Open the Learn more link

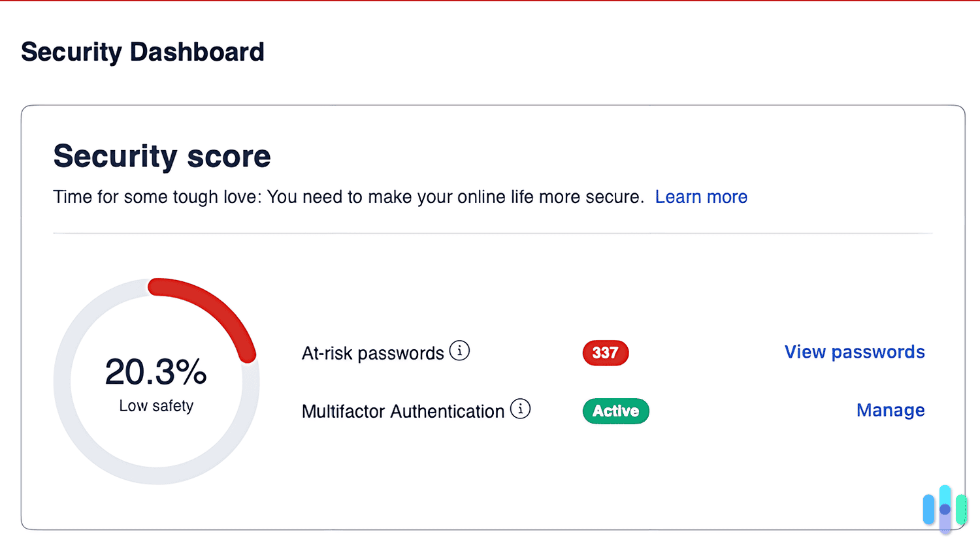click(701, 196)
